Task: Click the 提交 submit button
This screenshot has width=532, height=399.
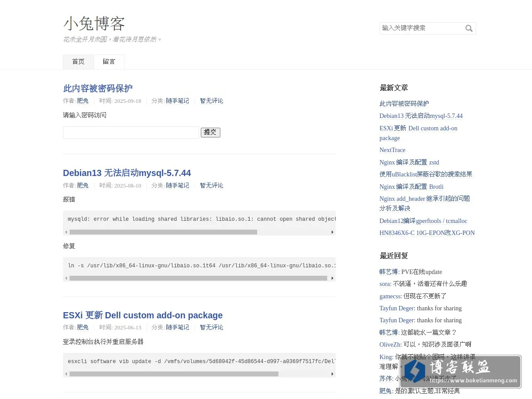Action: 211,133
